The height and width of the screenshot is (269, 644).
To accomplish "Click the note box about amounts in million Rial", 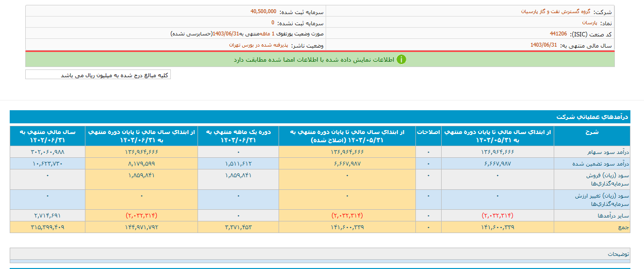I will coord(98,75).
